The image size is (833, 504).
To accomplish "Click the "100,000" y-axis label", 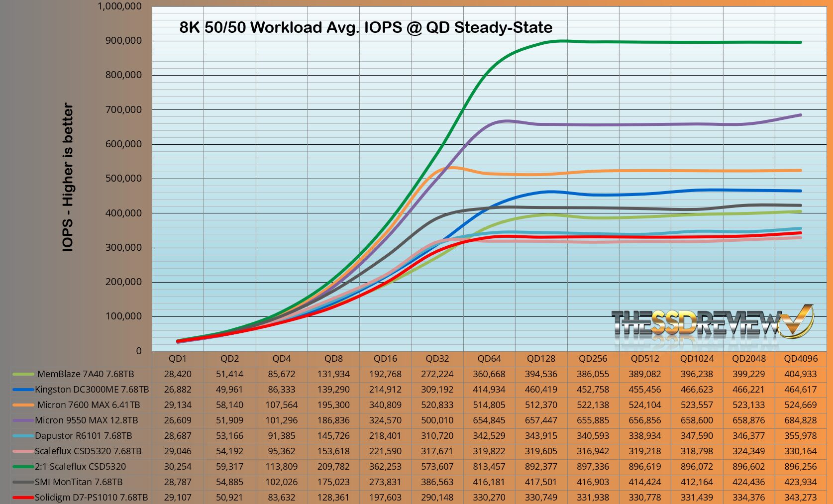I will tap(123, 316).
